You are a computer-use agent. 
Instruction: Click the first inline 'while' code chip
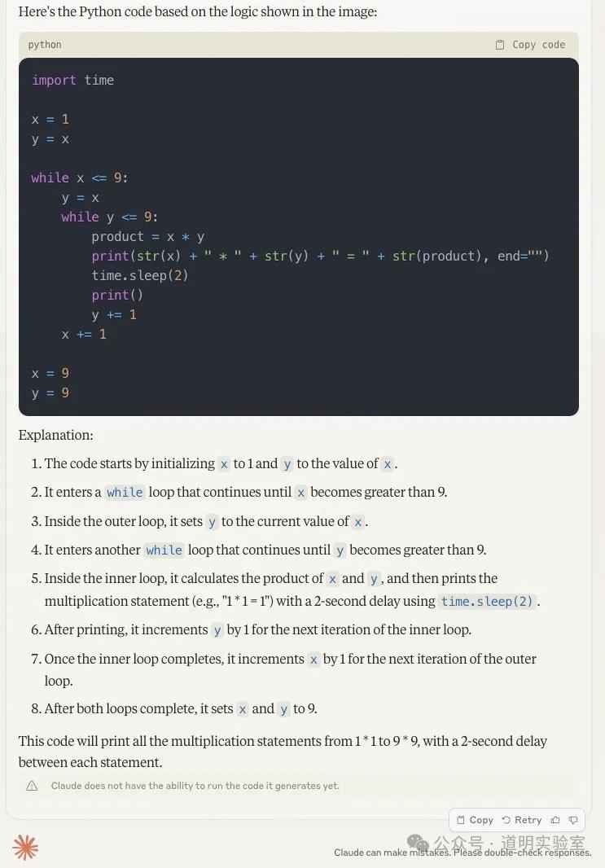pyautogui.click(x=125, y=493)
